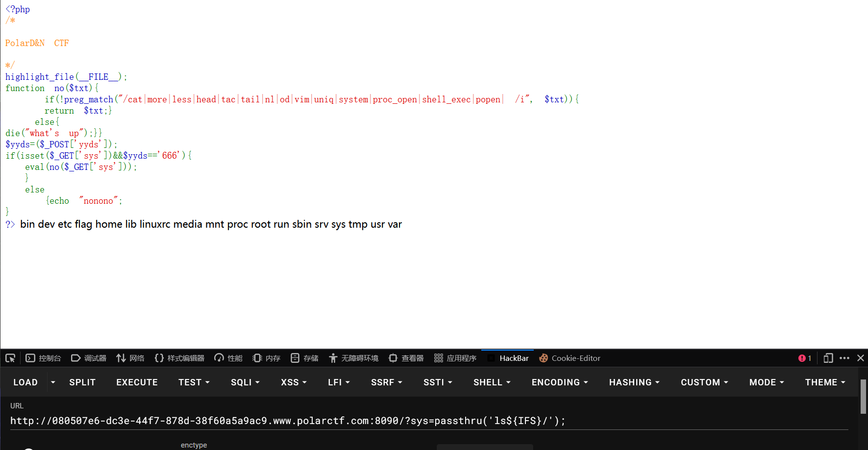The width and height of the screenshot is (868, 450).
Task: Click the 'highlight_file(__FILE__);' code line
Action: (x=66, y=77)
